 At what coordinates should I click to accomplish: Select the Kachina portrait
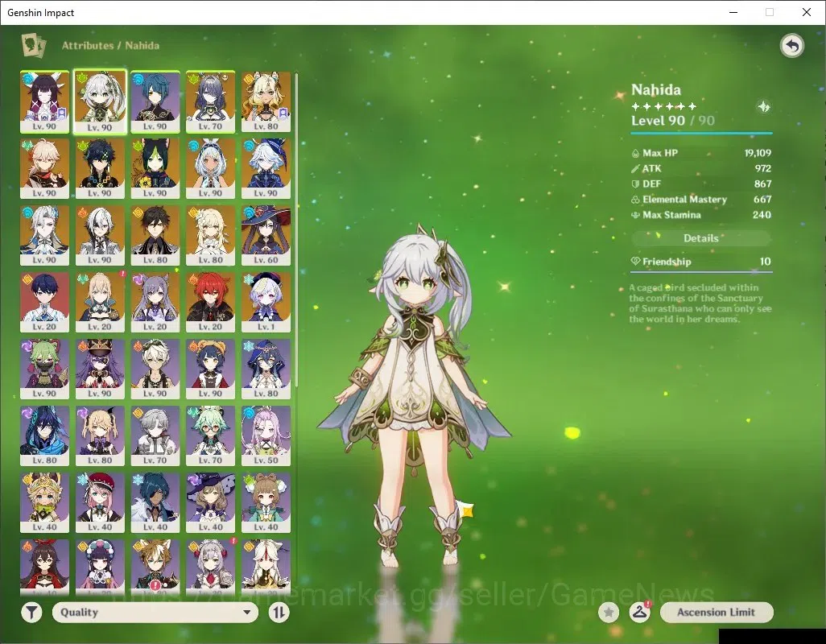tap(45, 503)
